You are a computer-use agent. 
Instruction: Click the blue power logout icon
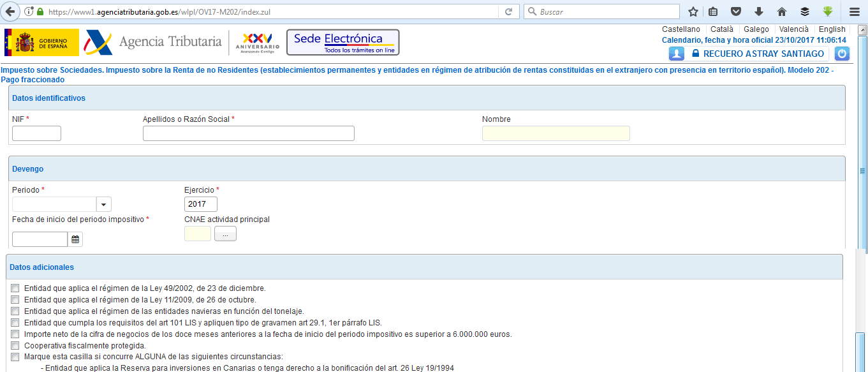(842, 54)
